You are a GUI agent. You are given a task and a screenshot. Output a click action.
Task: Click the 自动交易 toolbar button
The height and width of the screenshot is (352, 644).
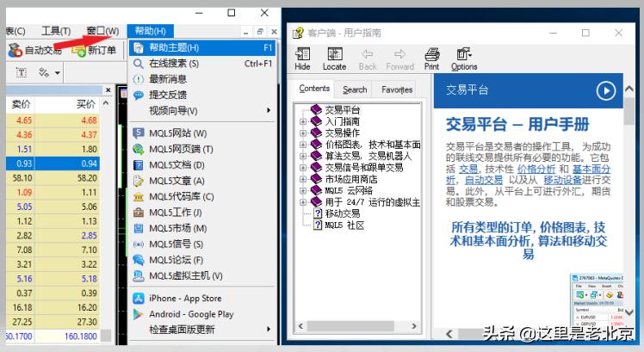tap(35, 50)
